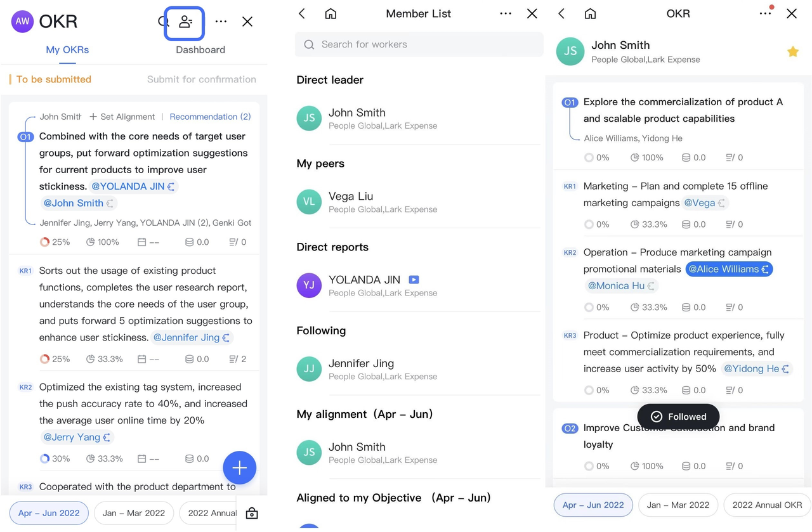Select the 2022 Annual OKR period in right panel
The height and width of the screenshot is (532, 812).
point(767,505)
